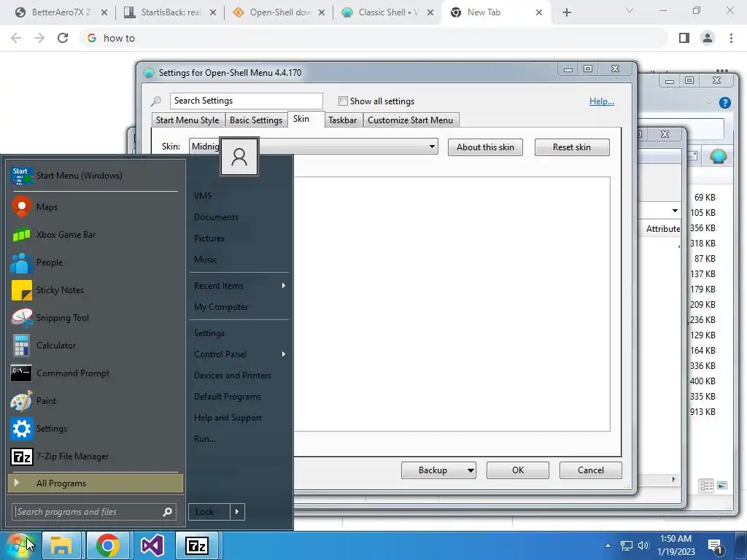Launch Command Prompt icon
The height and width of the screenshot is (560, 747).
click(21, 373)
